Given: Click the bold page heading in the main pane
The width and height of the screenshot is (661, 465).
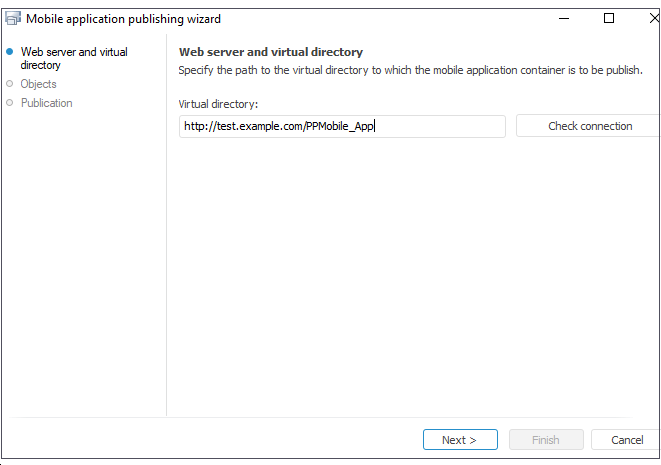Looking at the screenshot, I should 270,52.
